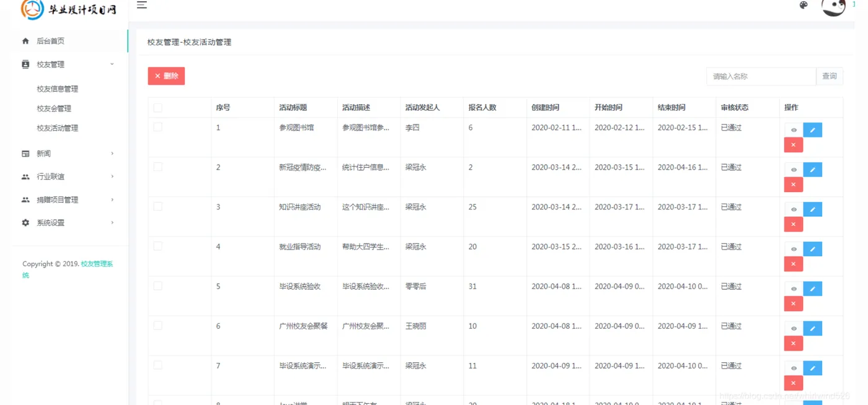Edit the 毕设系统验收 row

(813, 289)
